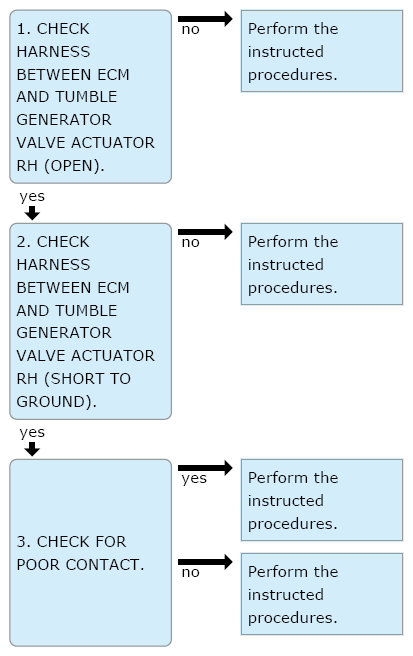The height and width of the screenshot is (656, 413).
Task: Select step 2 short to ground check box
Action: pyautogui.click(x=90, y=321)
